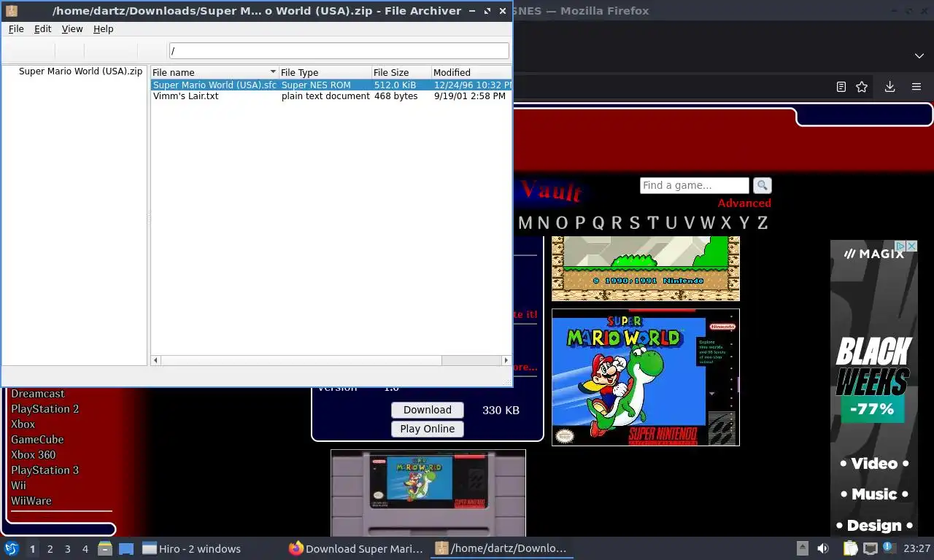
Task: Browse games starting with letter Z
Action: point(763,223)
